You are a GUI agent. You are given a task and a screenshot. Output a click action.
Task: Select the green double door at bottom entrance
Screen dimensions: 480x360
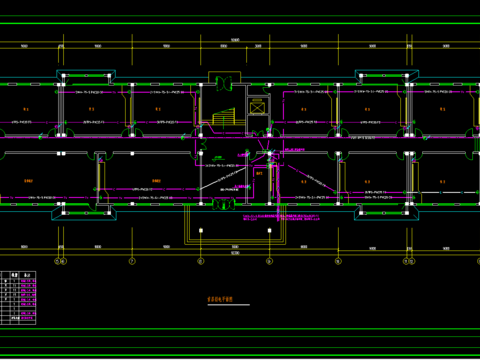(224, 204)
